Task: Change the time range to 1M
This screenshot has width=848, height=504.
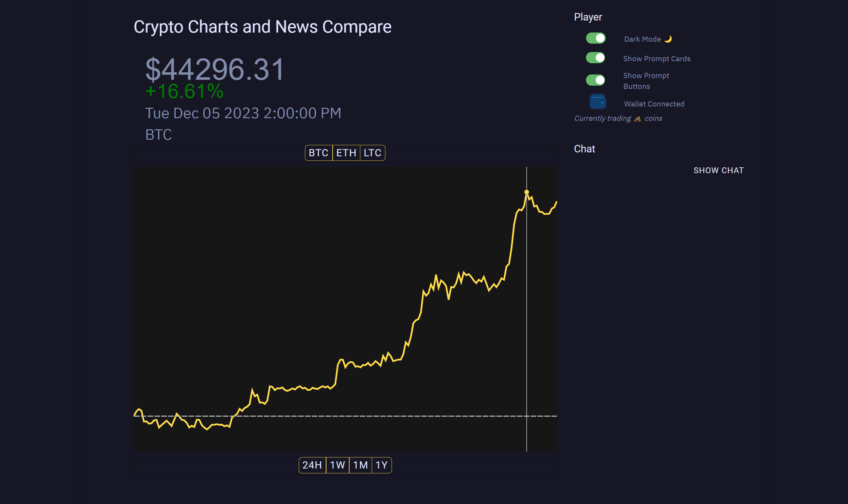Action: click(x=360, y=465)
